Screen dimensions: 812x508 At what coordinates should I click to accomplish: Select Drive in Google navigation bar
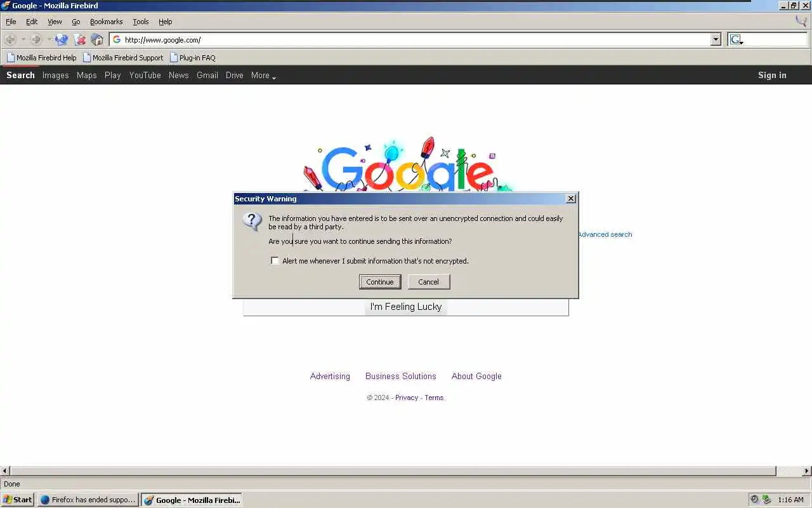tap(234, 75)
